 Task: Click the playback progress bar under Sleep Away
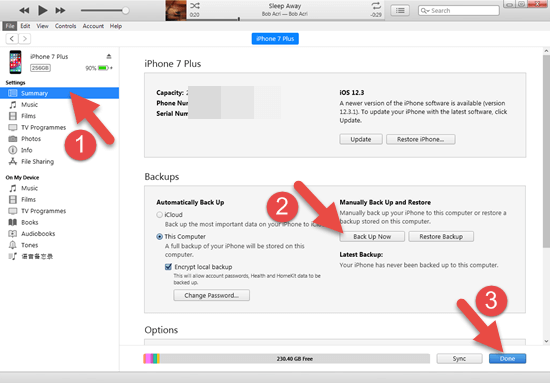pyautogui.click(x=285, y=19)
